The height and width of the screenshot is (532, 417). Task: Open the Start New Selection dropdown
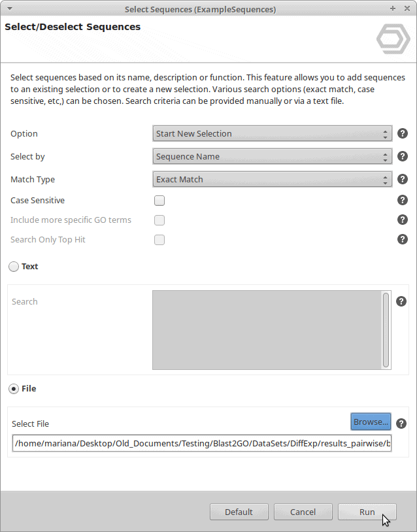(x=272, y=133)
